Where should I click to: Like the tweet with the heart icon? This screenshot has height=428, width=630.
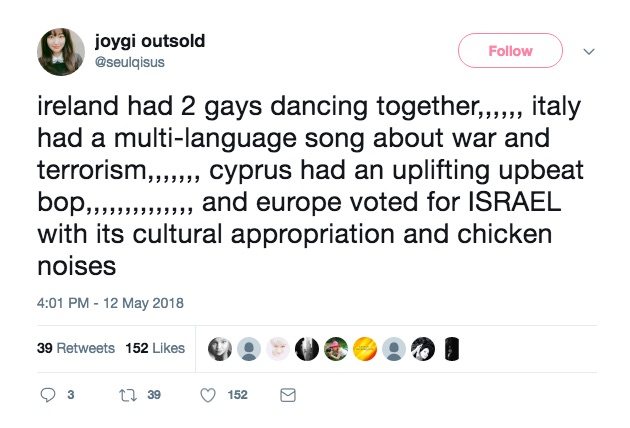point(208,395)
